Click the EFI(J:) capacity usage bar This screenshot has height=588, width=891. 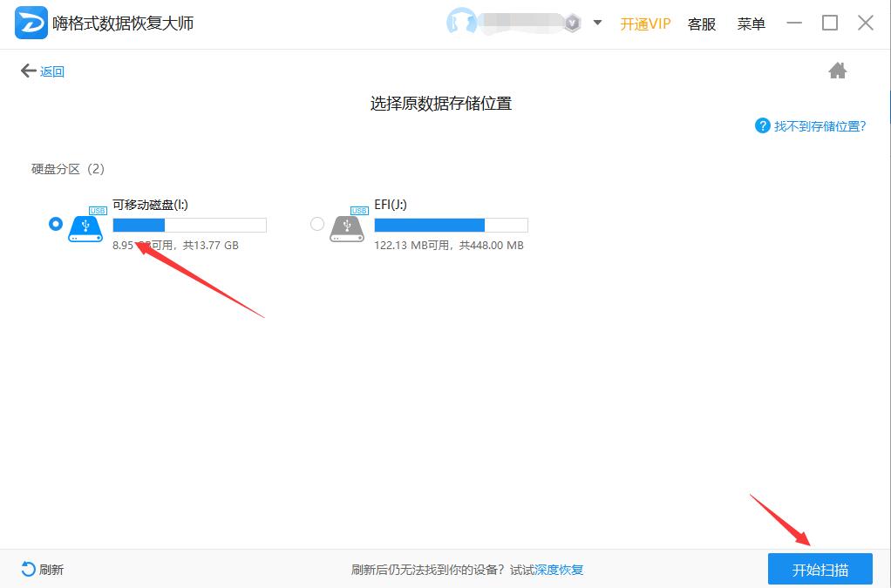pyautogui.click(x=451, y=226)
